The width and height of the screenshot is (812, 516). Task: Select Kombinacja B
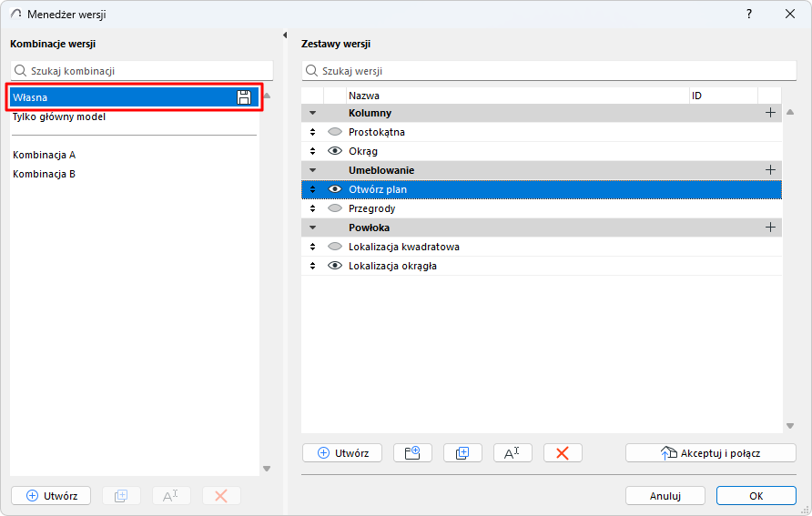point(44,174)
